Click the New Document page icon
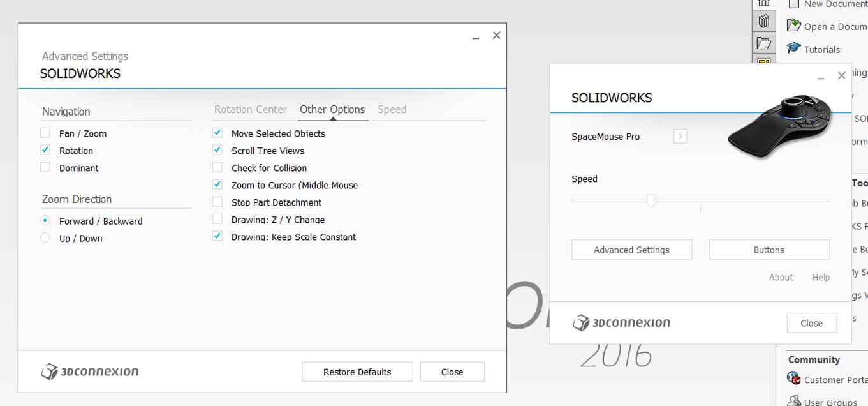This screenshot has width=868, height=406. (x=794, y=4)
